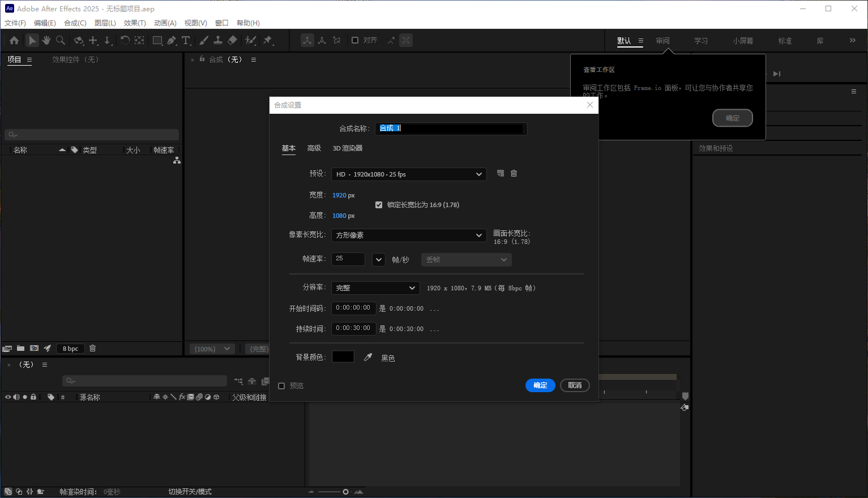868x498 pixels.
Task: Go to the Home screen icon
Action: coord(14,40)
